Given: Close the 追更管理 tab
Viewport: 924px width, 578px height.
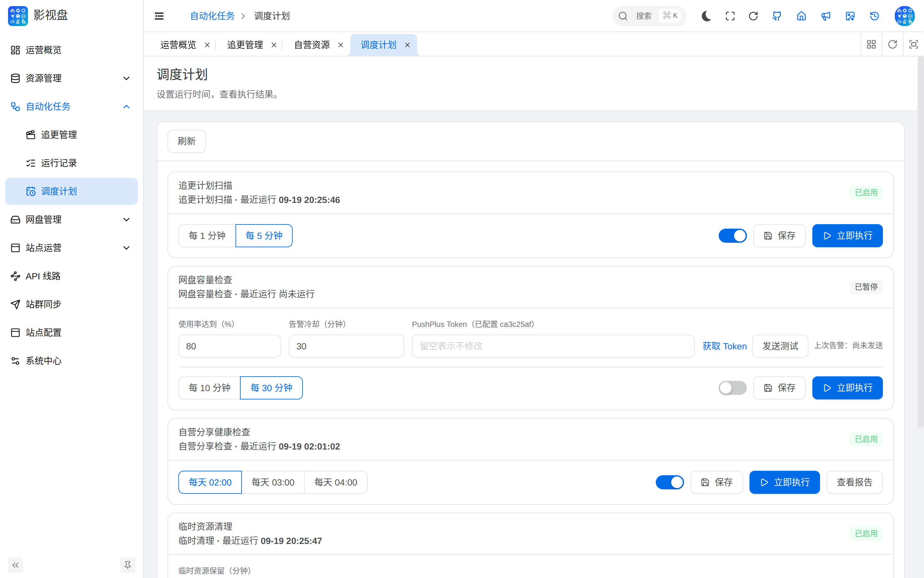Looking at the screenshot, I should (274, 45).
